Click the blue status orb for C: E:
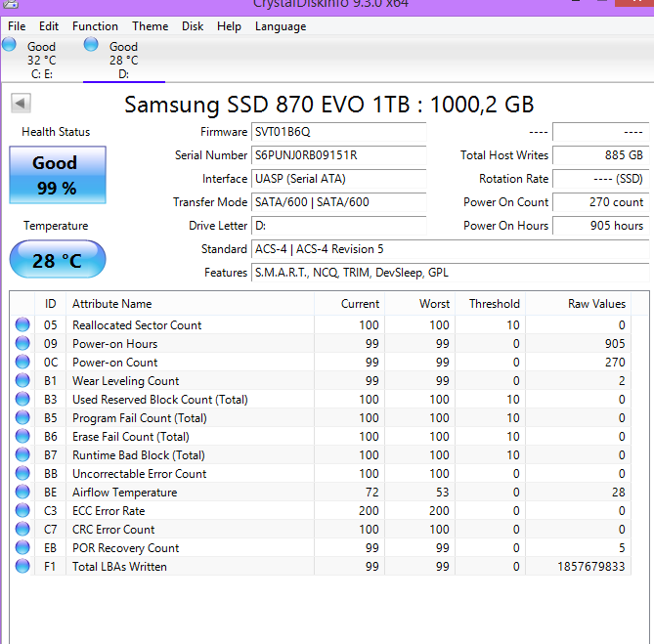The image size is (654, 644). (9, 44)
